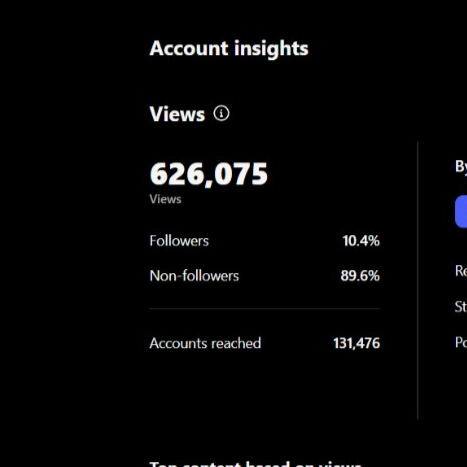Select the partially visible 'Po' content type
The image size is (467, 467).
(461, 342)
